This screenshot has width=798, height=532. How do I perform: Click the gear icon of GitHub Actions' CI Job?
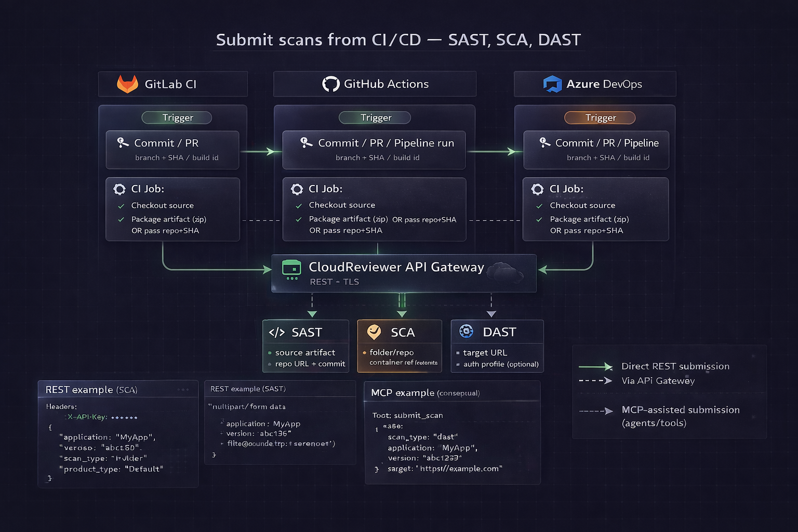coord(297,189)
